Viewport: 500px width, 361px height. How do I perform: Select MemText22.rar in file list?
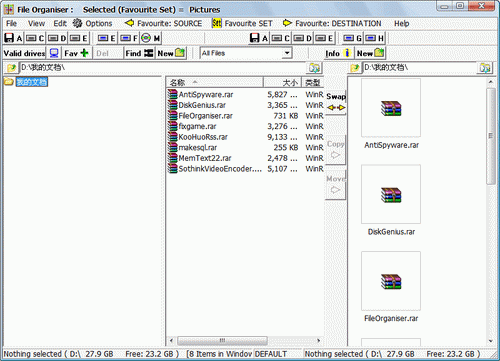tap(205, 158)
